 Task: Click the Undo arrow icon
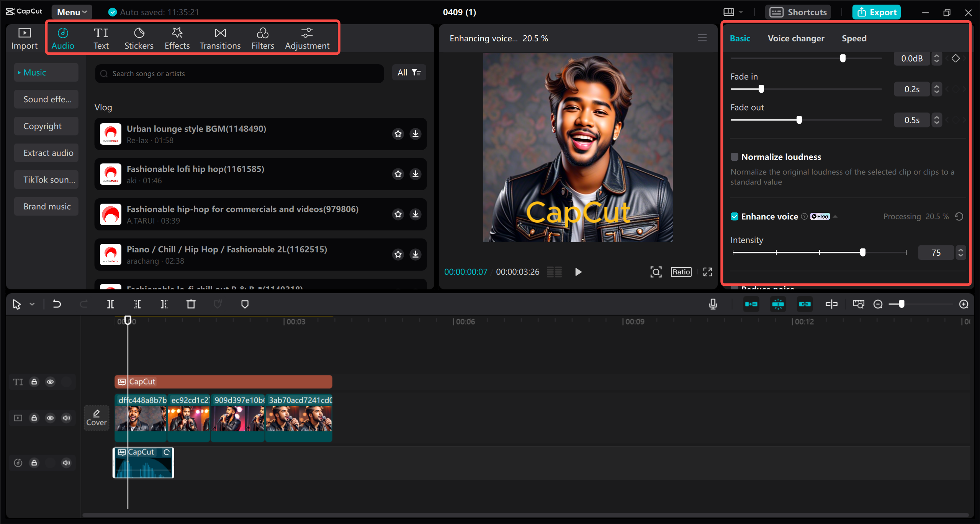57,304
